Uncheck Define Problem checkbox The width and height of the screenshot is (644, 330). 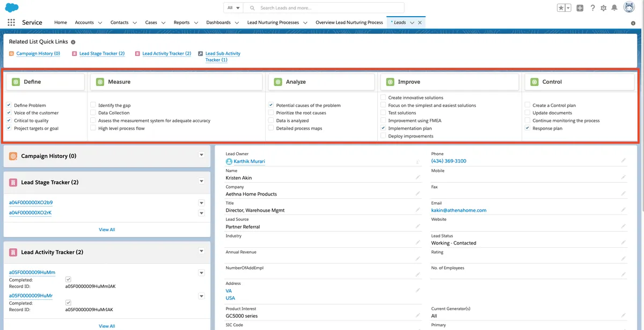(x=9, y=105)
